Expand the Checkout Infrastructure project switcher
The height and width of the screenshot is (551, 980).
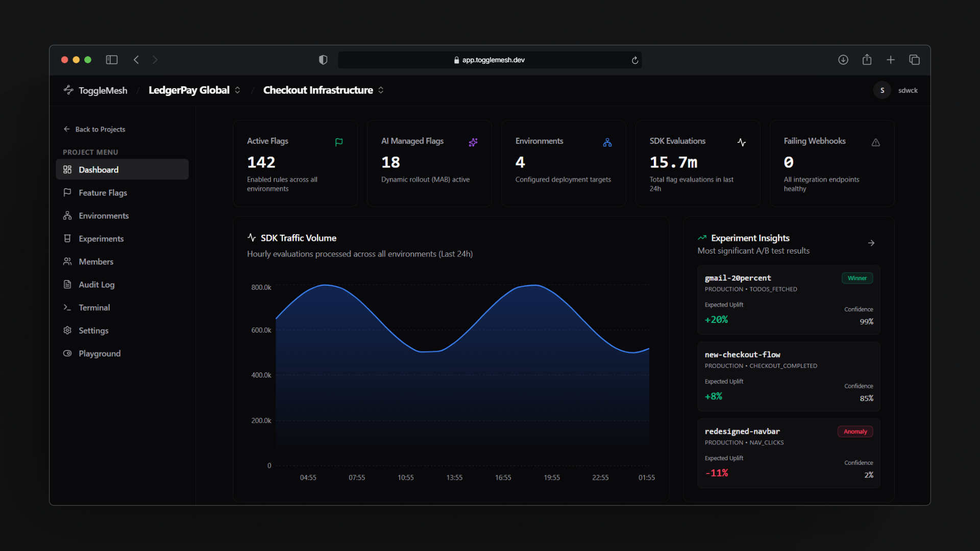pos(324,90)
